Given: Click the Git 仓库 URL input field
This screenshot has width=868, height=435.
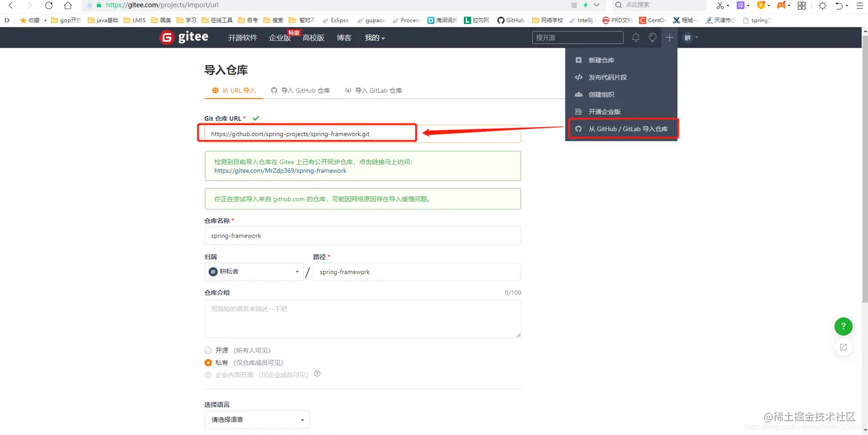Looking at the screenshot, I should click(x=363, y=134).
